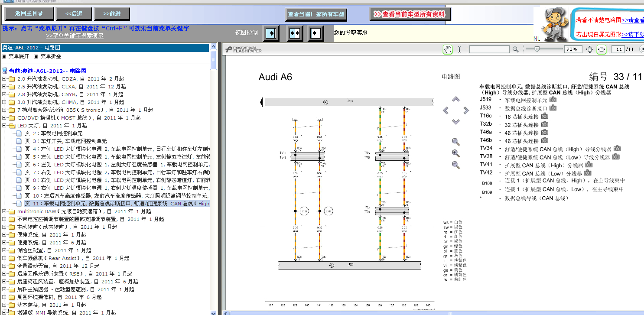This screenshot has width=644, height=315.
Task: Click the fit page to window icon
Action: [x=590, y=49]
